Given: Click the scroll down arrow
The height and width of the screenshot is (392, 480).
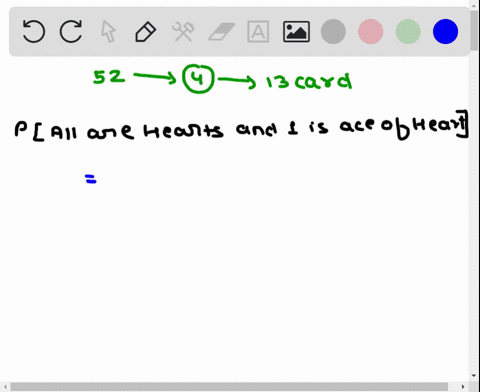Looking at the screenshot, I should pos(474,376).
